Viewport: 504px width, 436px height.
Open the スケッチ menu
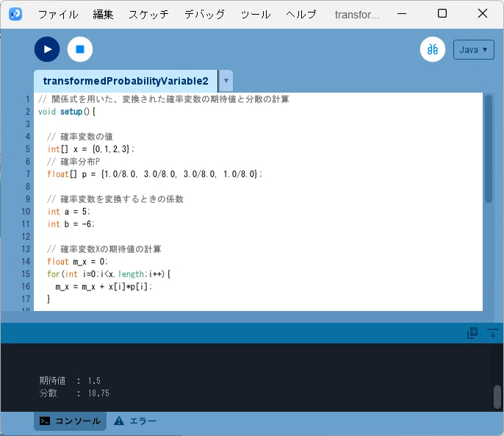(149, 15)
